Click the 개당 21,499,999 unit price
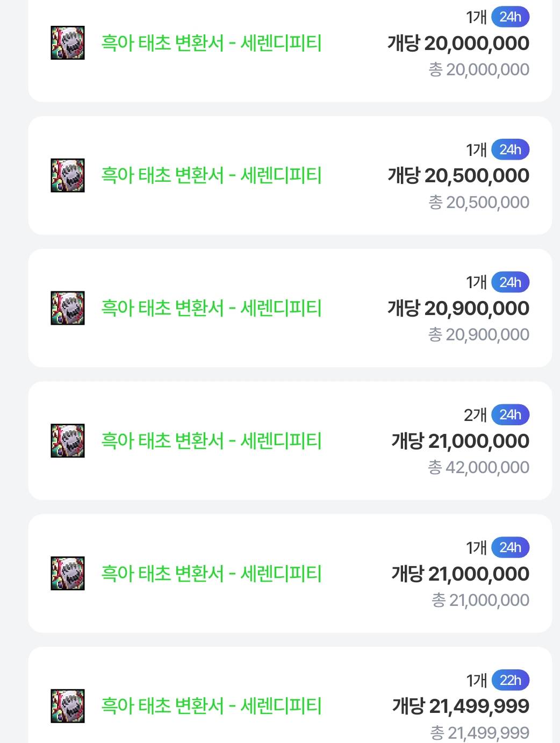This screenshot has height=743, width=560. (x=461, y=706)
